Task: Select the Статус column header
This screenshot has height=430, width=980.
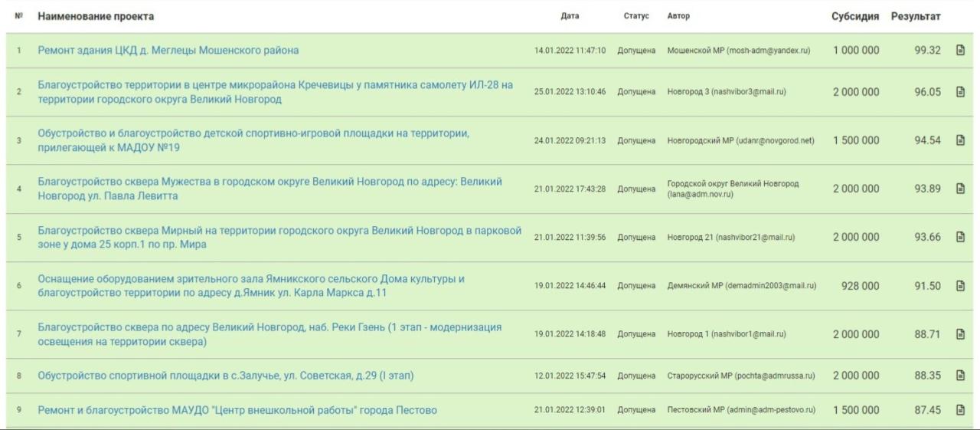Action: (636, 16)
